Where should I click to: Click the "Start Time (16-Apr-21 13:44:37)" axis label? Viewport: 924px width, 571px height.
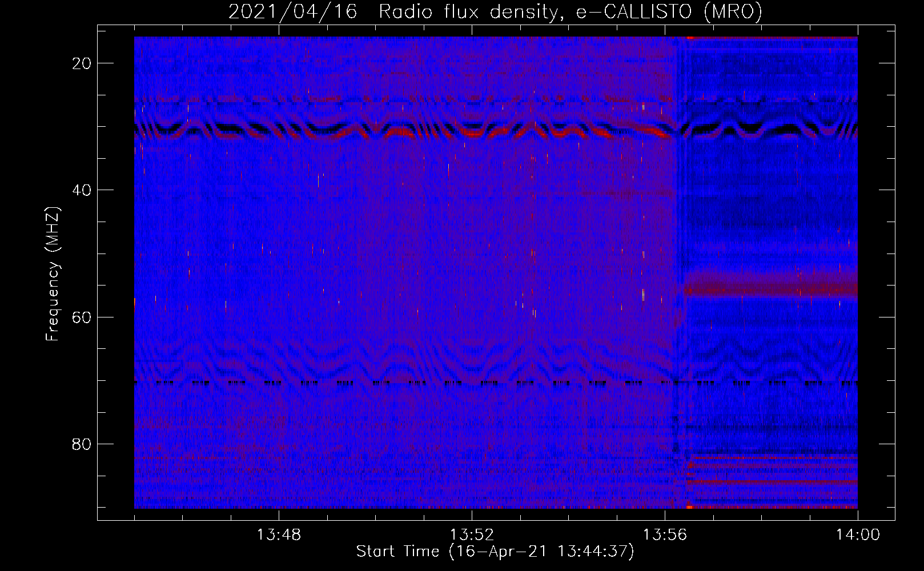[495, 552]
